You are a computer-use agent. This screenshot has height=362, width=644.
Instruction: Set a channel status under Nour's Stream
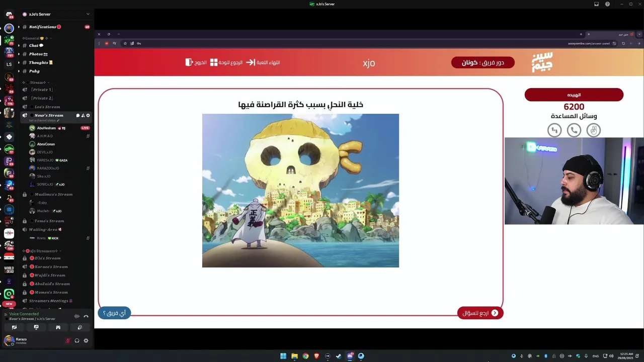44,121
